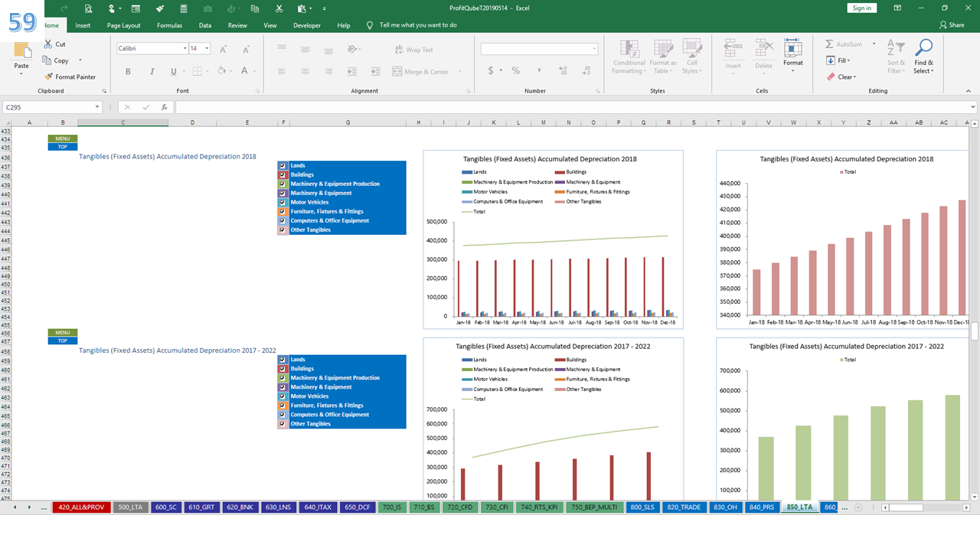
Task: Toggle Furniture, Fixtures & Fittings checkbox in 2017 - 2022 list
Action: click(x=283, y=406)
